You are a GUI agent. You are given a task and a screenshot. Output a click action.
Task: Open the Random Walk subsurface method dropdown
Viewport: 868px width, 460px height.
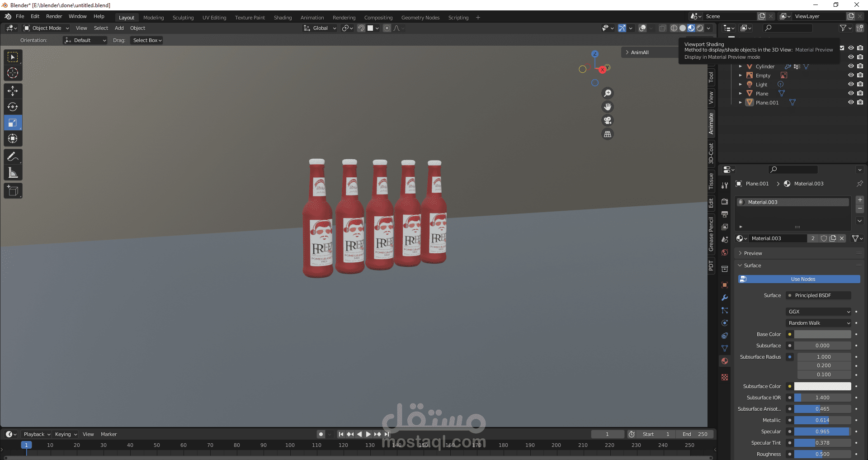click(819, 323)
